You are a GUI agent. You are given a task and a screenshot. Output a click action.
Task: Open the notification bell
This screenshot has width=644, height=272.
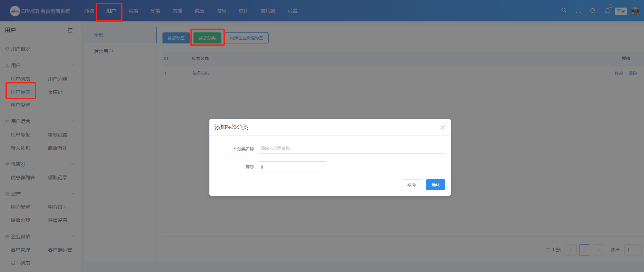click(607, 11)
